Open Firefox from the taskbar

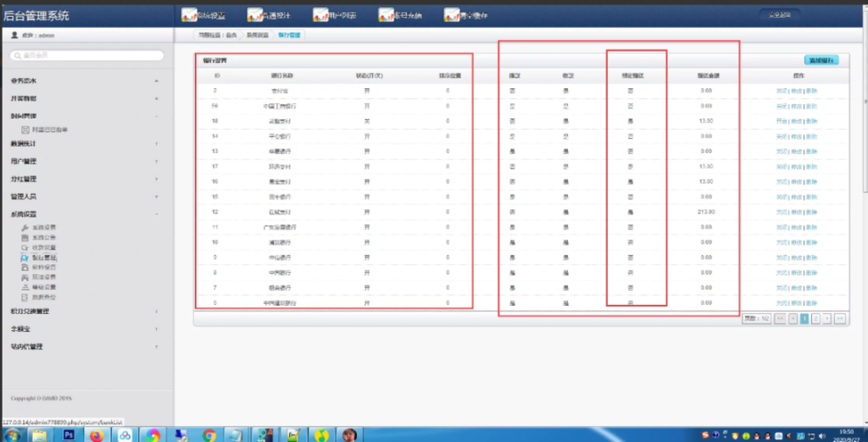coord(97,435)
